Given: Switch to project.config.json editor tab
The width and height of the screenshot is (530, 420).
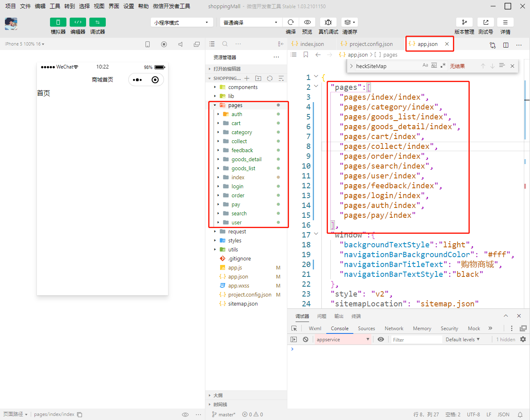Looking at the screenshot, I should coord(371,44).
